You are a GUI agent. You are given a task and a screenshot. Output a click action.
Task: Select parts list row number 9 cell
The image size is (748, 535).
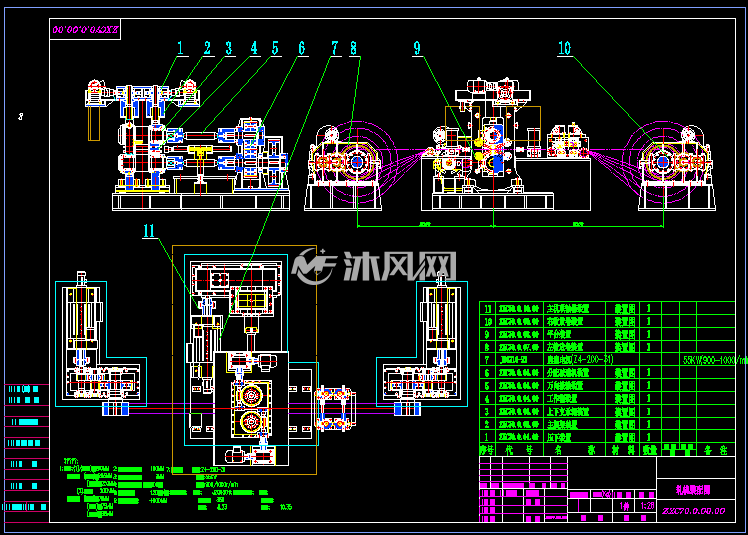point(488,335)
